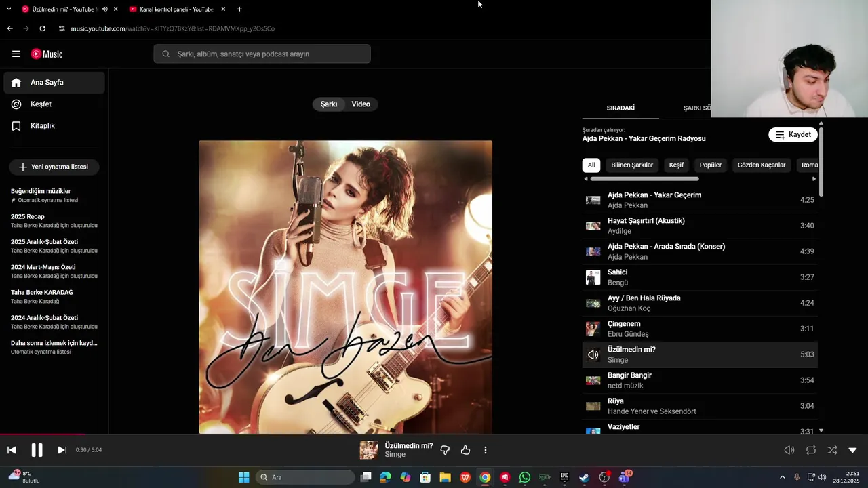Open 2024 Aralık-Şubat Özeti playlist
The width and height of the screenshot is (868, 488).
tap(54, 321)
